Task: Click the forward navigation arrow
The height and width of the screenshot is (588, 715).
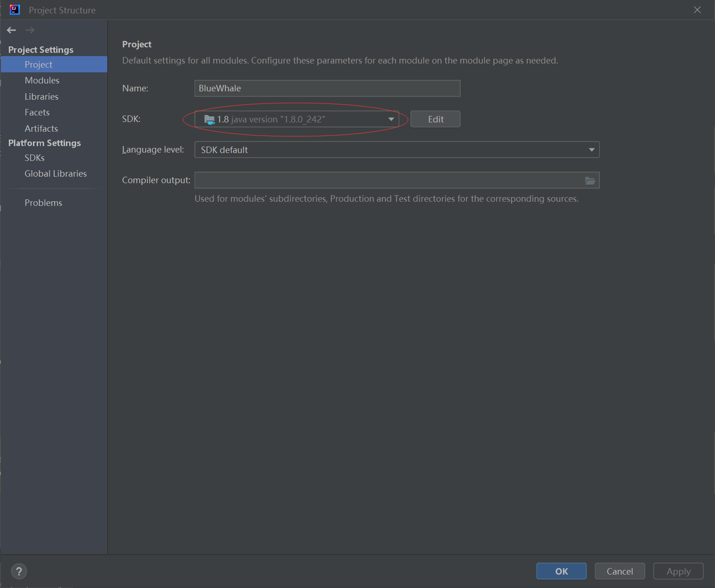Action: point(29,30)
